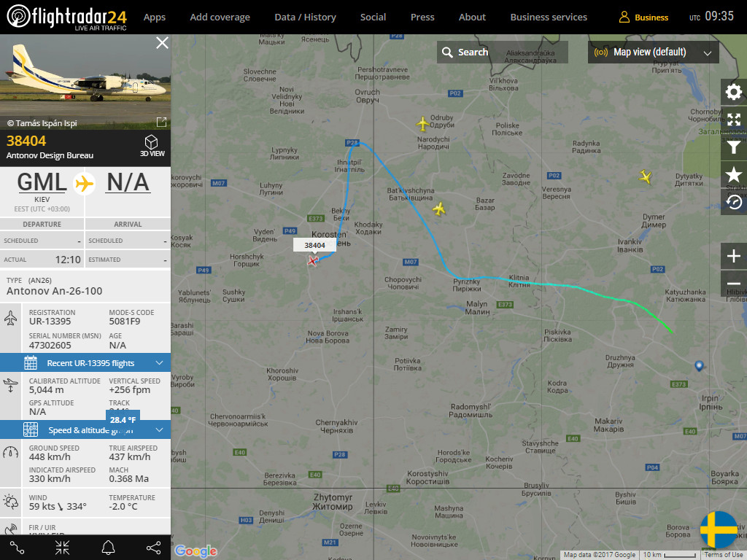Image resolution: width=747 pixels, height=560 pixels.
Task: Click the flight route icon in bottom bar
Action: pyautogui.click(x=18, y=548)
